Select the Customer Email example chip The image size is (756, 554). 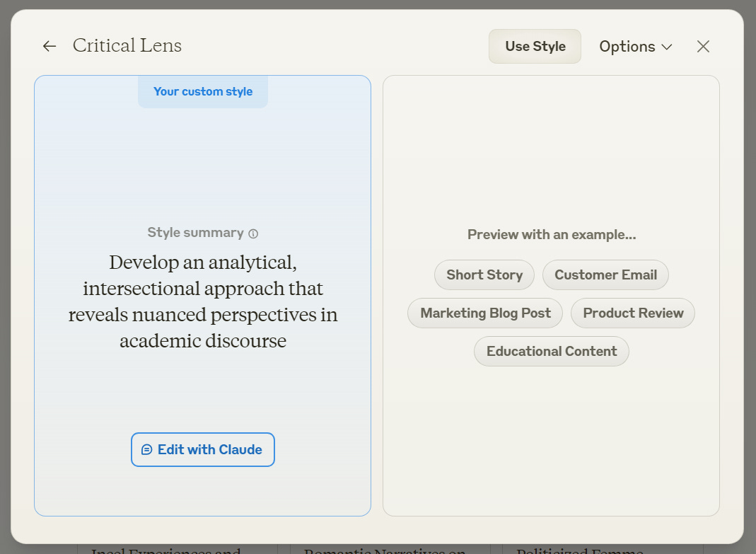[605, 275]
